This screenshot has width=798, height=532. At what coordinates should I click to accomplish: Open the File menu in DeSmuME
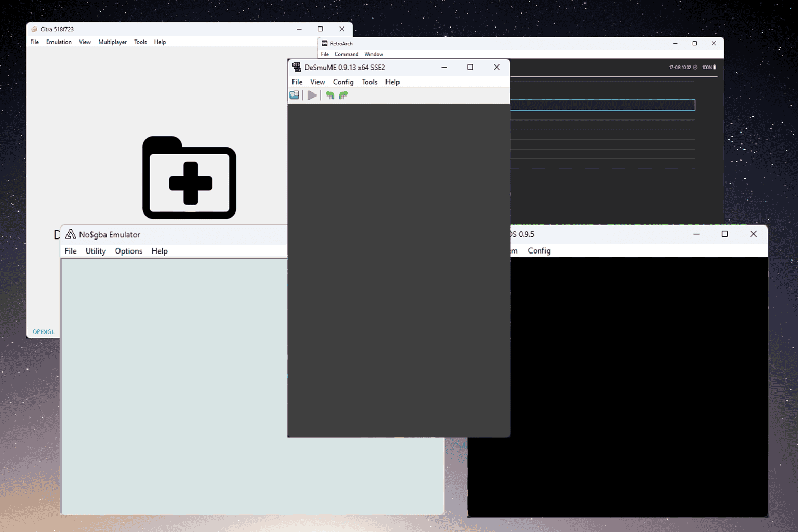[297, 82]
